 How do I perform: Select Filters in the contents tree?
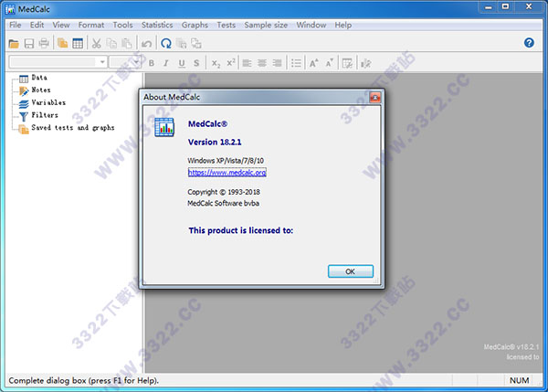45,115
